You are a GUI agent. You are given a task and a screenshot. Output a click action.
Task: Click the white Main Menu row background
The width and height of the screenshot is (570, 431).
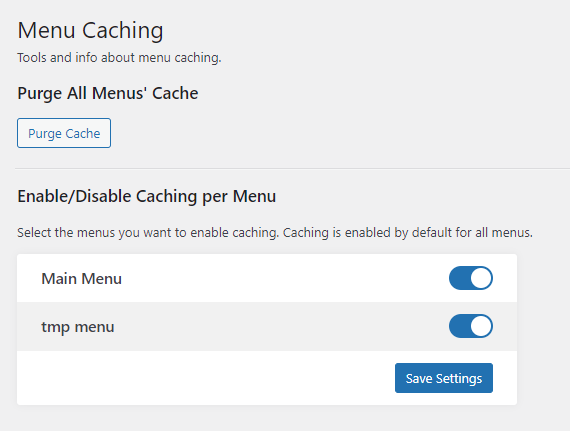[x=267, y=278]
